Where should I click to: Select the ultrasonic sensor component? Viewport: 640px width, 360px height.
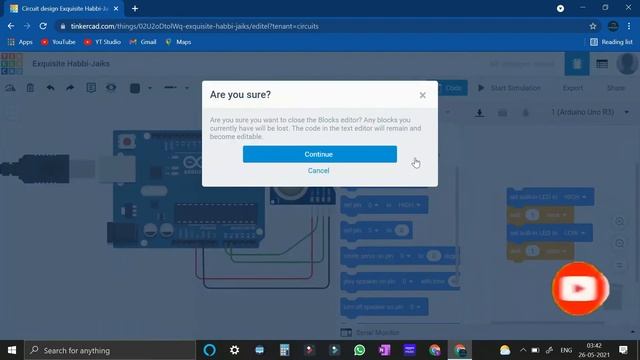(302, 195)
